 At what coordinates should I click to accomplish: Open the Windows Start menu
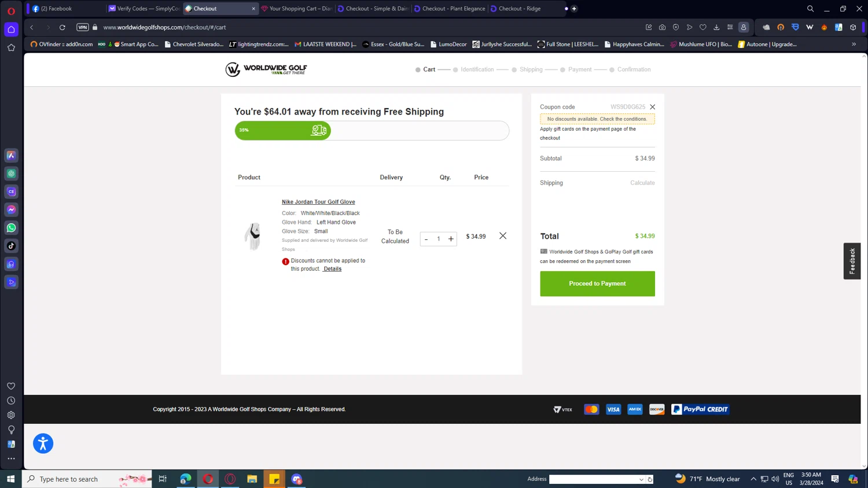[10, 479]
